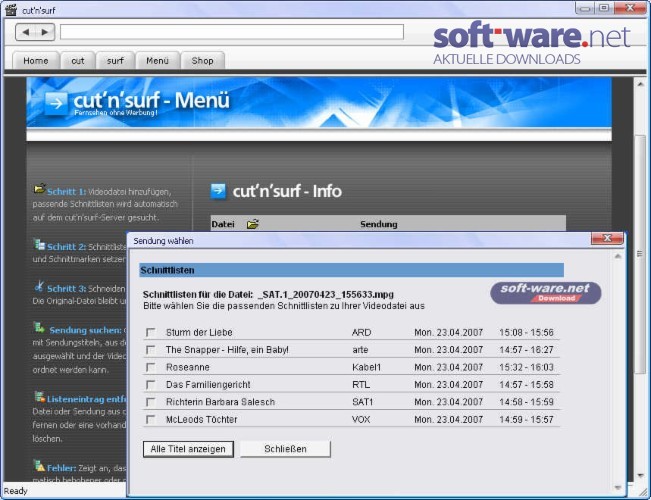651x500 pixels.
Task: Click the Ready status bar text
Action: coord(16,491)
